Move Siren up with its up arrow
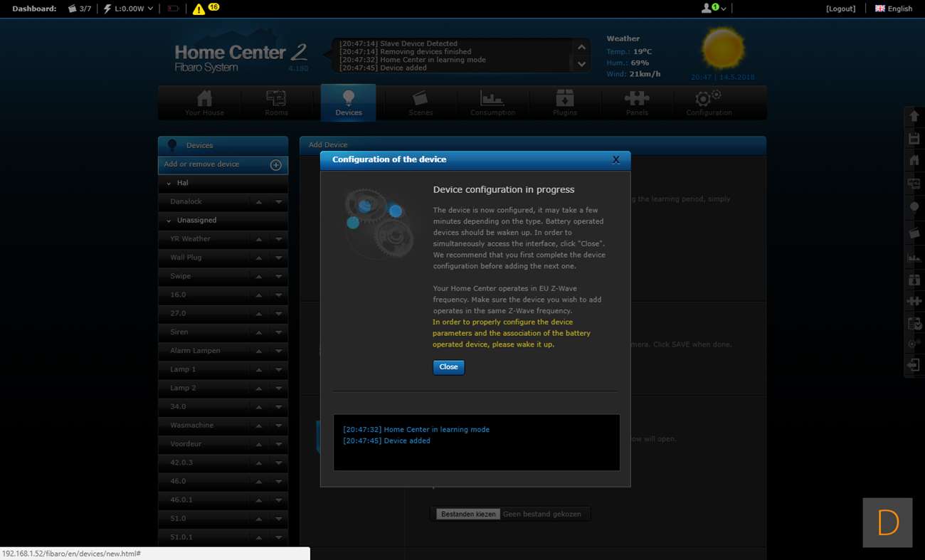This screenshot has width=925, height=560. 259,332
